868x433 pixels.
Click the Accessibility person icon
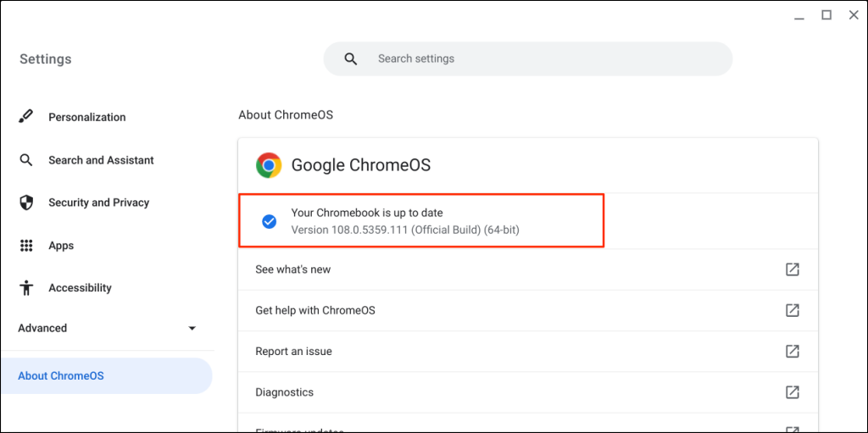[x=26, y=288]
